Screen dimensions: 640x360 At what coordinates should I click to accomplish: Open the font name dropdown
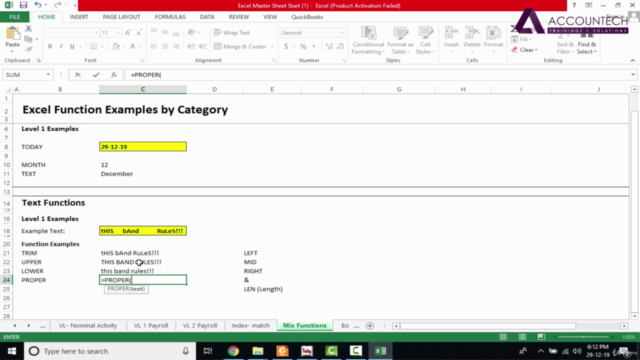(x=96, y=33)
